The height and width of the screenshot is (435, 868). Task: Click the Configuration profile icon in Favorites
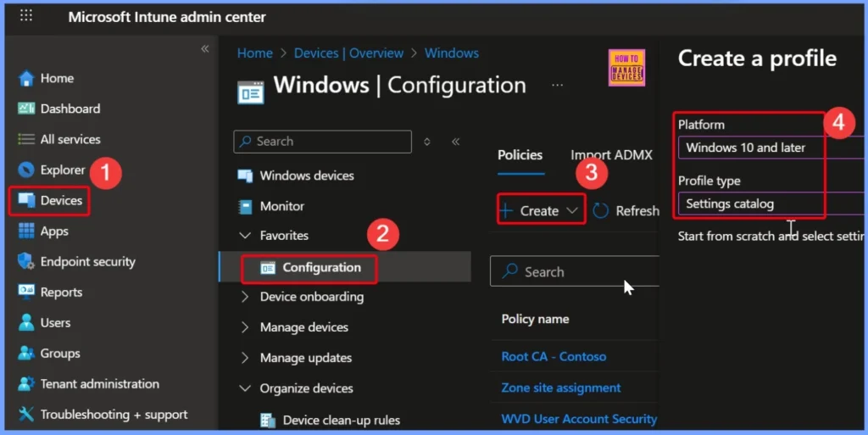point(268,268)
